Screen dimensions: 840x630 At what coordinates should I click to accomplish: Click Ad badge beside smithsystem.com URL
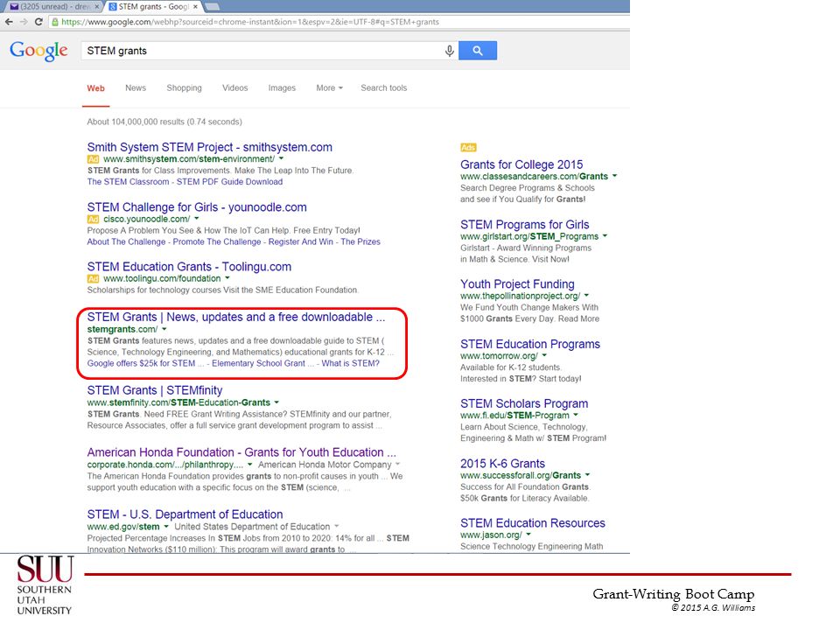click(x=93, y=159)
